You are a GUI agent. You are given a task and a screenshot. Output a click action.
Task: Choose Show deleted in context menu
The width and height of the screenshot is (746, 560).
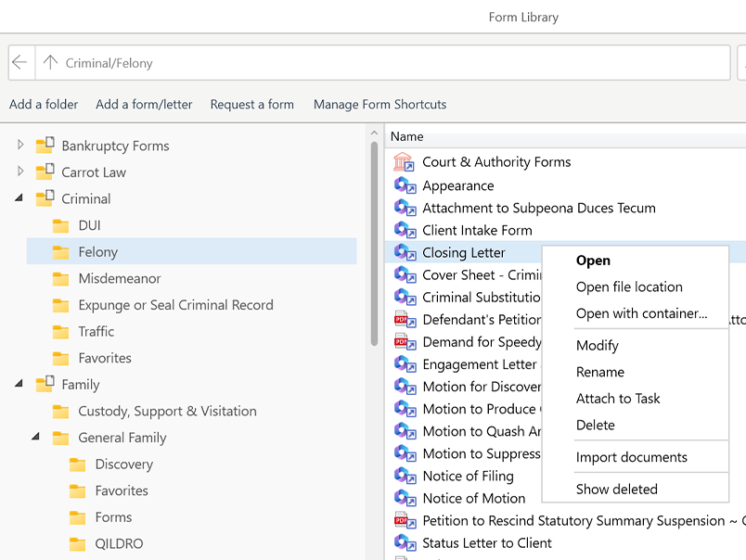point(616,489)
